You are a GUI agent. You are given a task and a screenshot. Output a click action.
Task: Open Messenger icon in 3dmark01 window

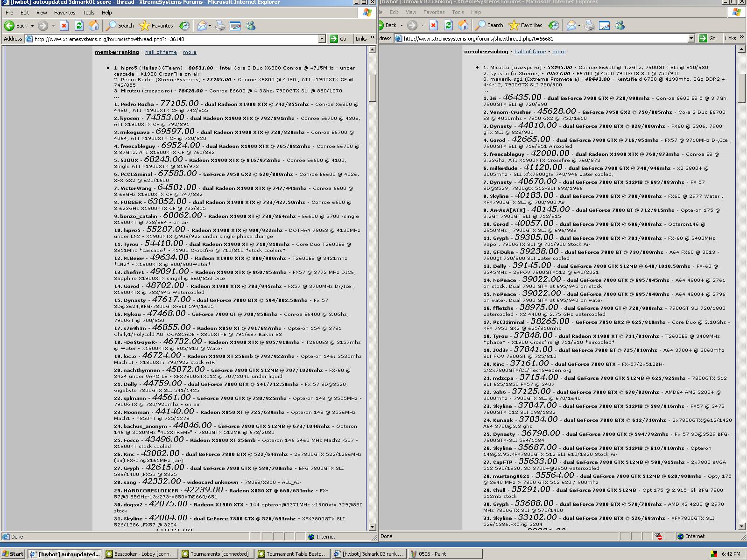250,26
